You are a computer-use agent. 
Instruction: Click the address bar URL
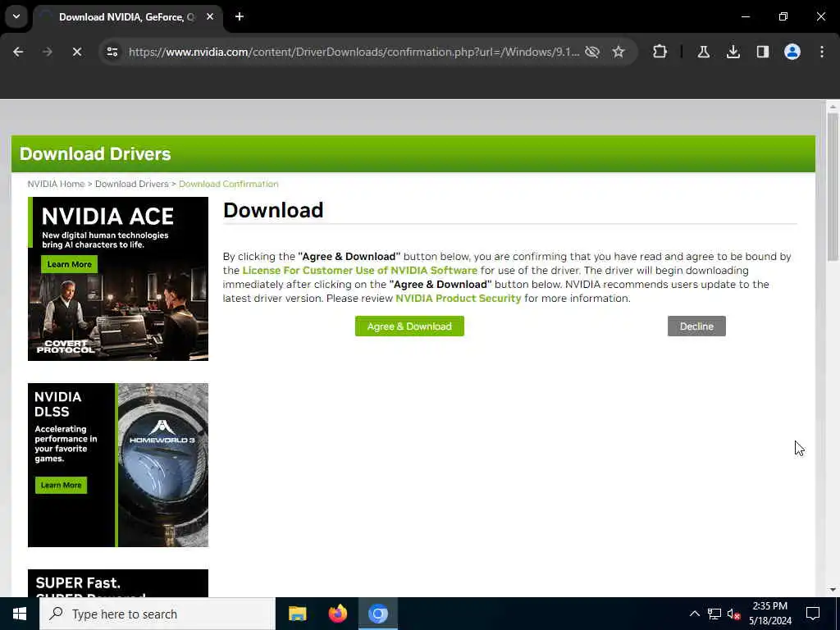[x=354, y=52]
